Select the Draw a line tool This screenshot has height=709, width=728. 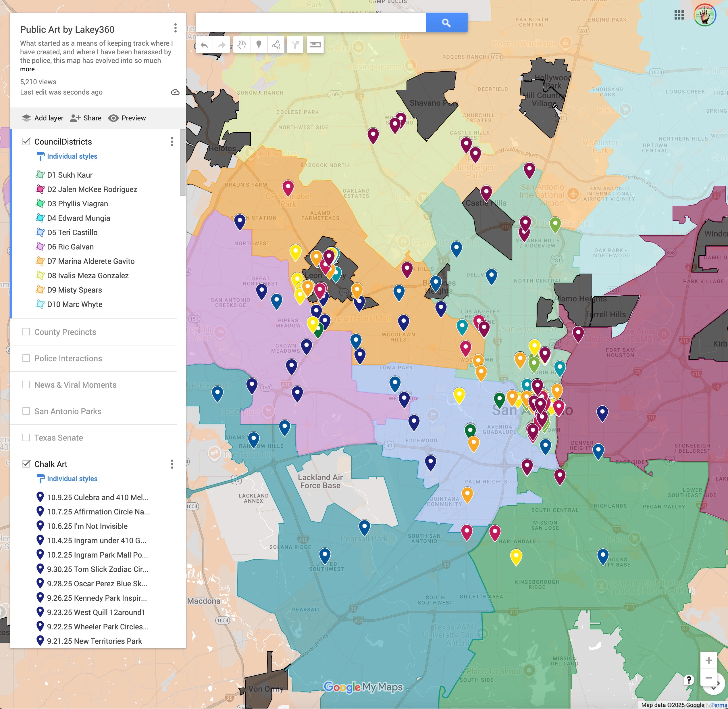coord(276,45)
